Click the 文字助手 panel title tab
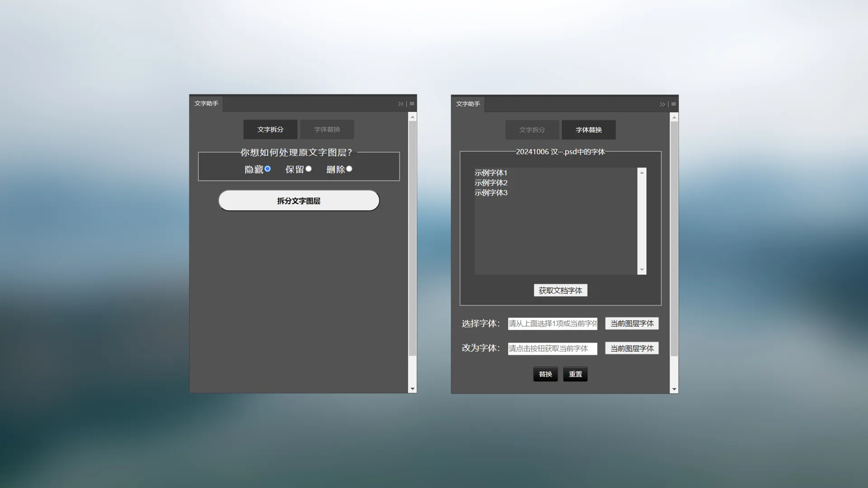This screenshot has width=868, height=488. pyautogui.click(x=206, y=103)
